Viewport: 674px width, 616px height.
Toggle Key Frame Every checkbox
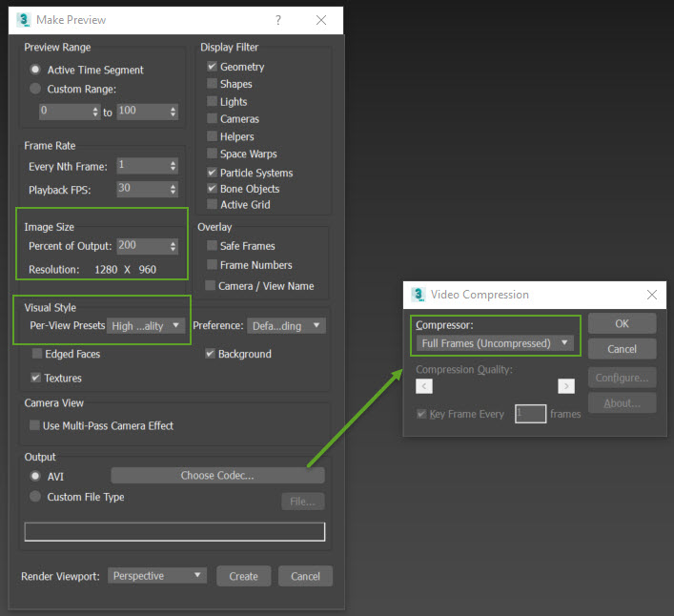421,414
